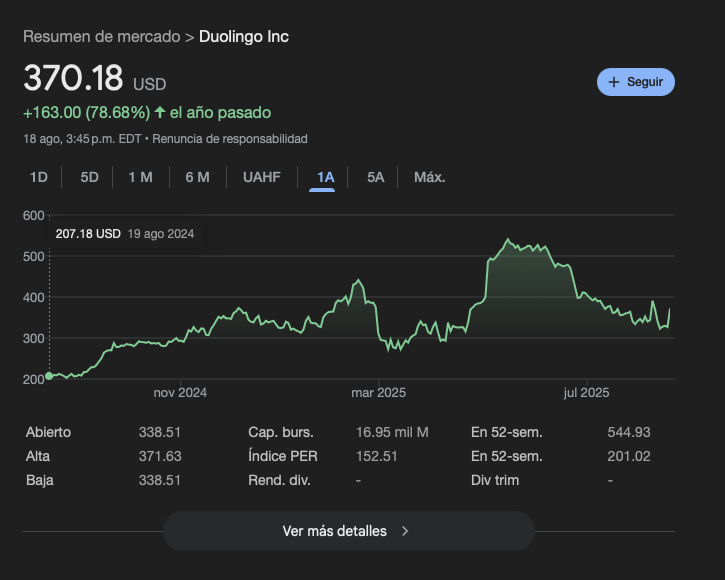725x580 pixels.
Task: Select the 1A one-year tab
Action: [x=326, y=177]
